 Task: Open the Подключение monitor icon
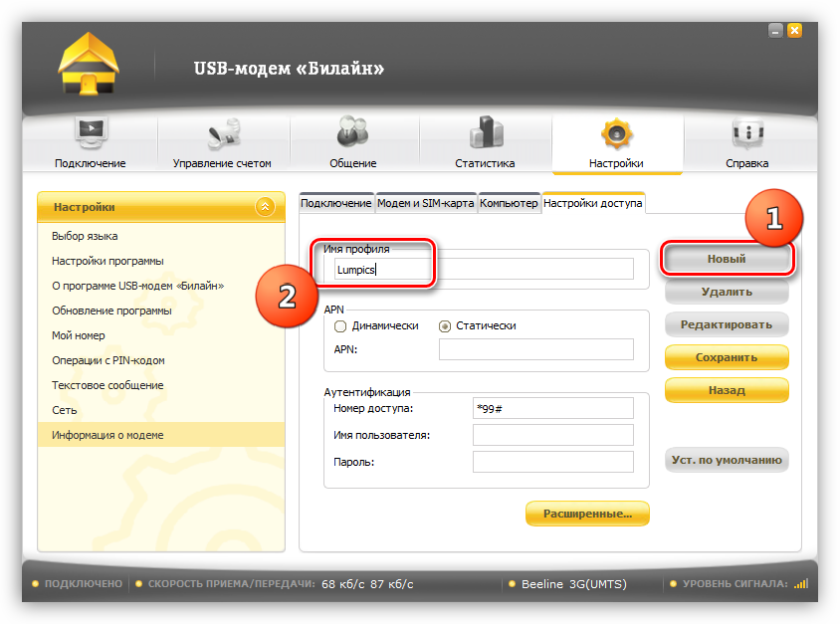[91, 131]
